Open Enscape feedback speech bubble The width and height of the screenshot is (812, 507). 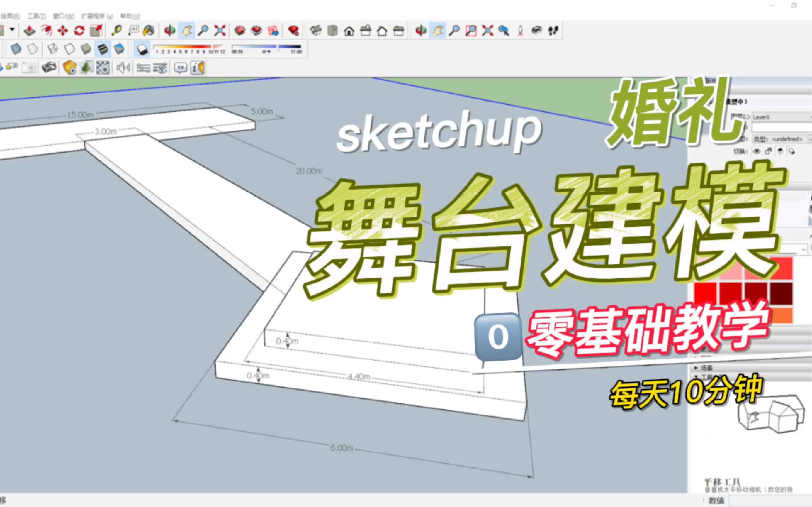pyautogui.click(x=181, y=68)
